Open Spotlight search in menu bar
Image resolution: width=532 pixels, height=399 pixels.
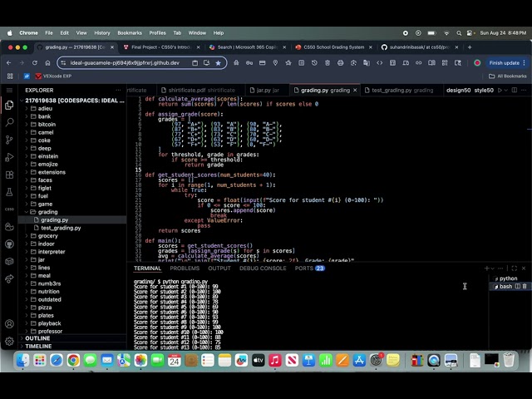tap(459, 33)
